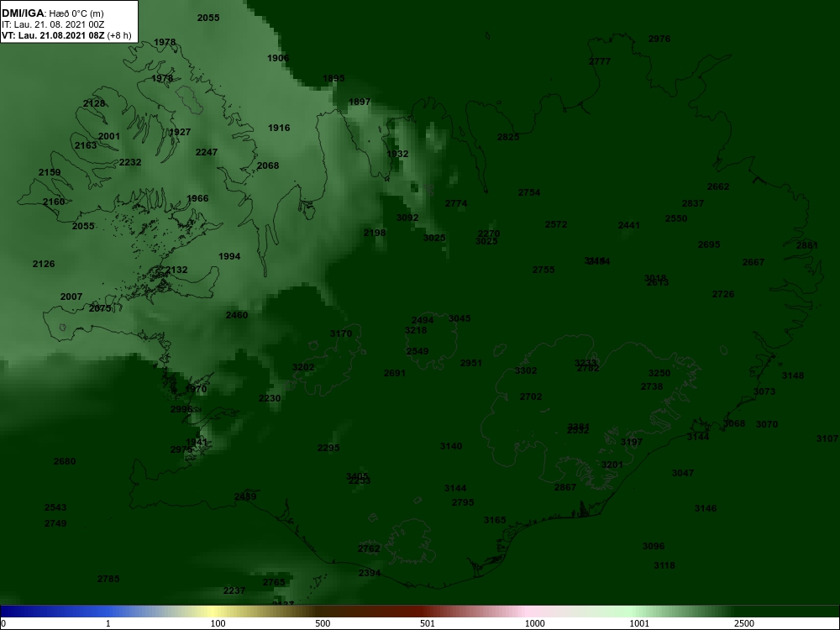The image size is (840, 630).
Task: Select the map value 2068
Action: point(268,165)
